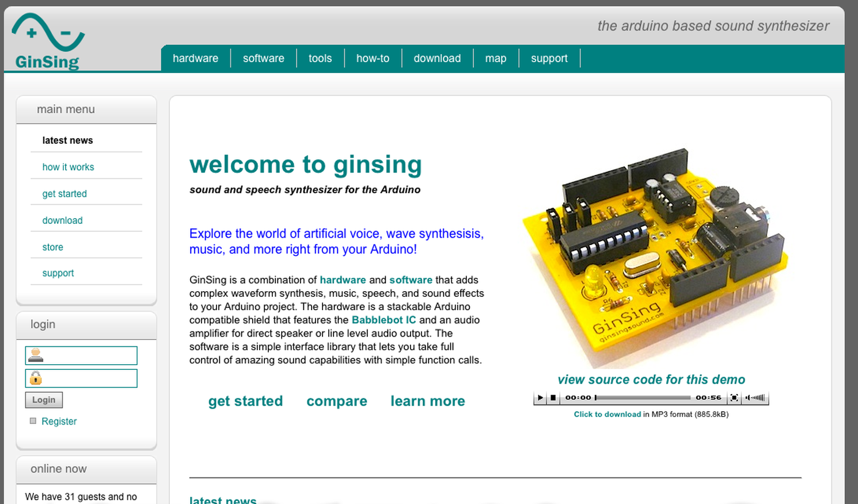Open the hardware navigation tab
Screen dimensions: 858x504
[x=195, y=58]
